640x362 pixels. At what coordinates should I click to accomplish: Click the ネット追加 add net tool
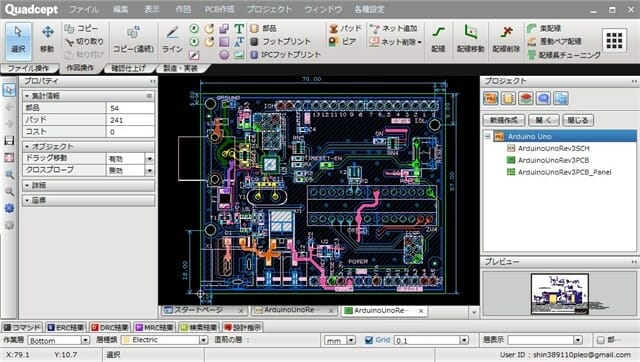pos(393,29)
